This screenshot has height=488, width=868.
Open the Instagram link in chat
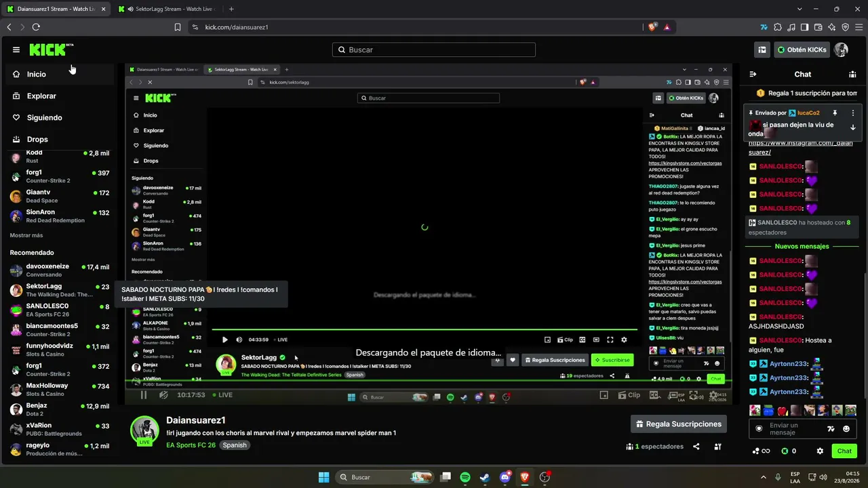coord(800,147)
